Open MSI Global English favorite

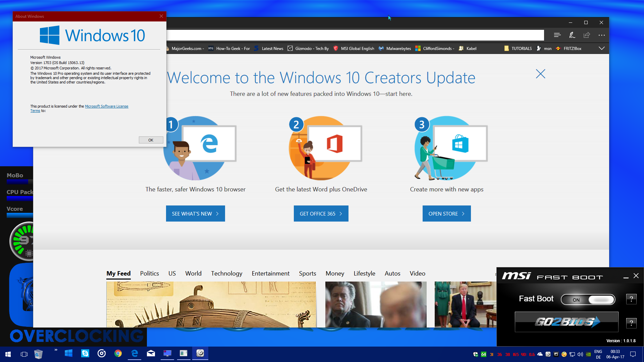click(354, 49)
